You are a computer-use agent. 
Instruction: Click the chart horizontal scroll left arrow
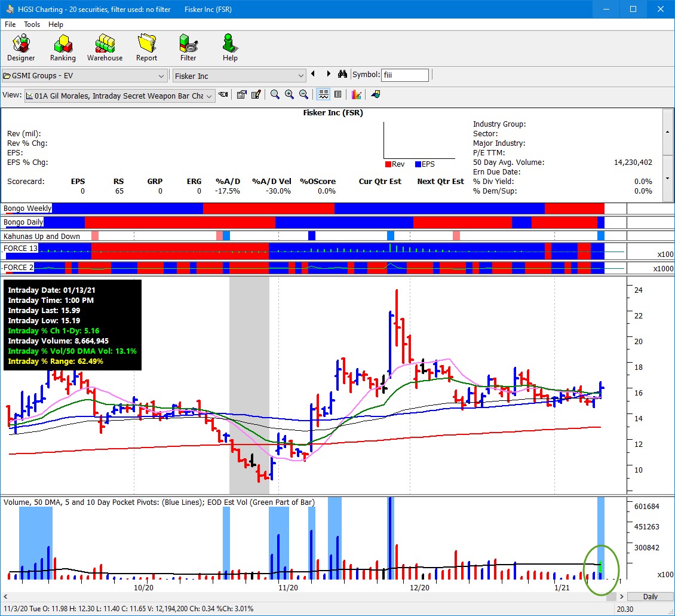point(5,597)
